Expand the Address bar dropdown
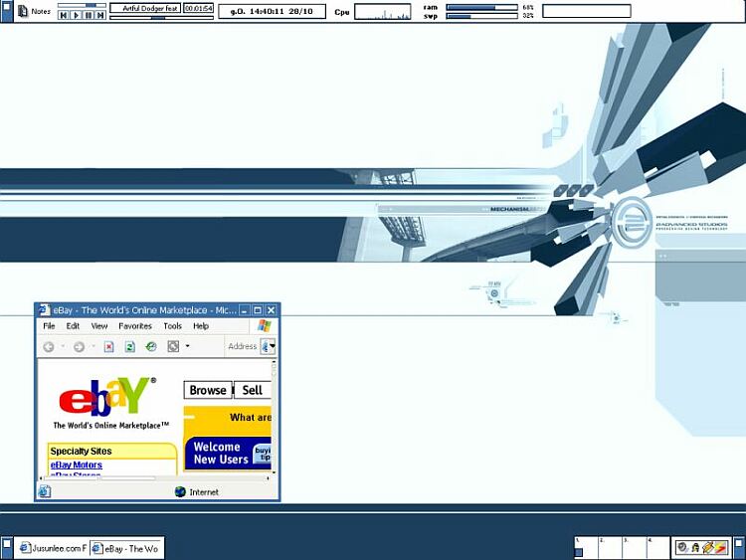 click(272, 346)
